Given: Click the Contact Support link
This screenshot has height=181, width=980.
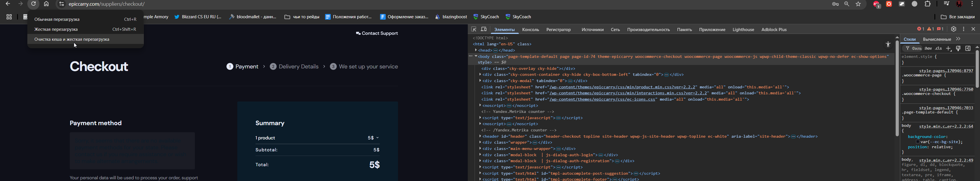Looking at the screenshot, I should click(377, 33).
